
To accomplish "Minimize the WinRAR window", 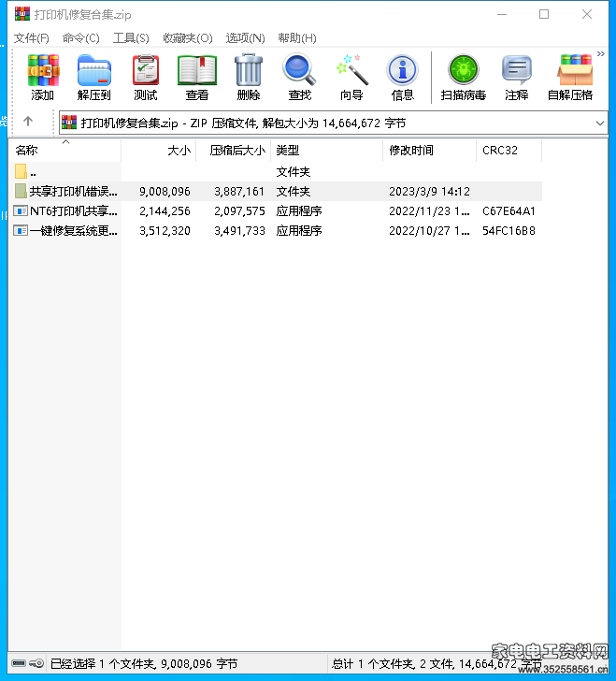I will coord(502,14).
